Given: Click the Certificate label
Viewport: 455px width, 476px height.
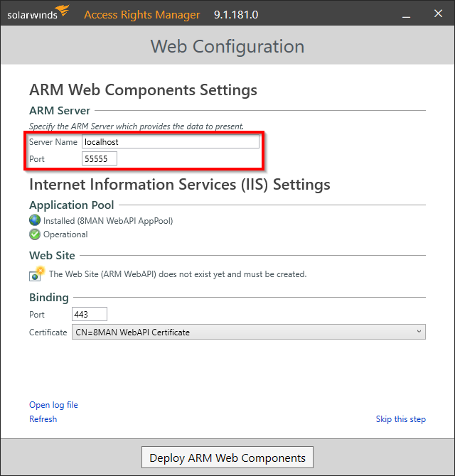Looking at the screenshot, I should click(48, 332).
